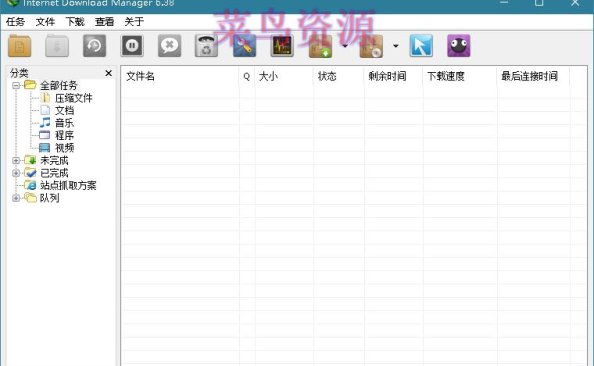Viewport: 594px width, 366px height.
Task: Click the Add URL toolbar icon
Action: point(20,46)
